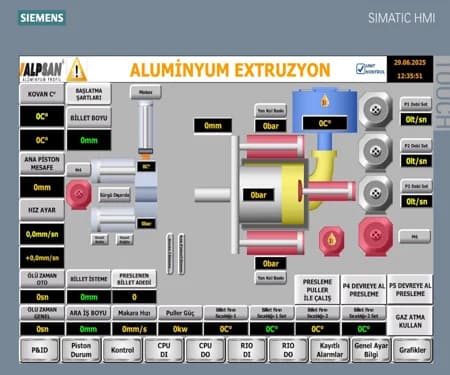Open the CPU DO screen
The width and height of the screenshot is (450, 375).
tap(205, 350)
